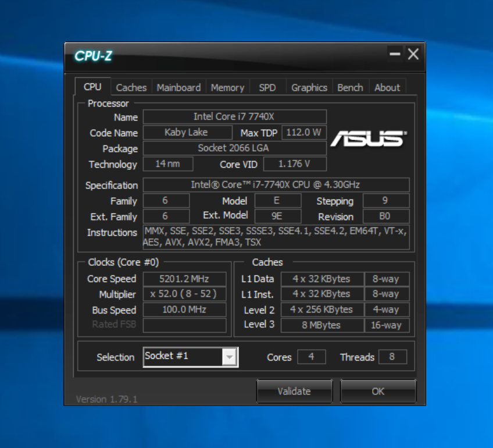Click the Kaby Lake code name field
The height and width of the screenshot is (448, 493).
187,133
